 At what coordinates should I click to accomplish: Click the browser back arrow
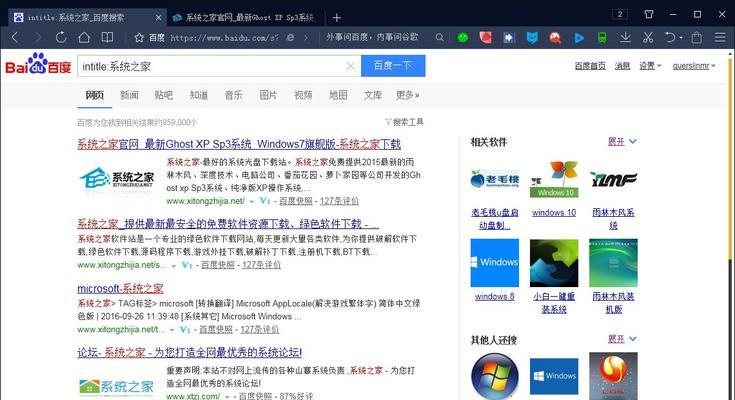coord(14,37)
